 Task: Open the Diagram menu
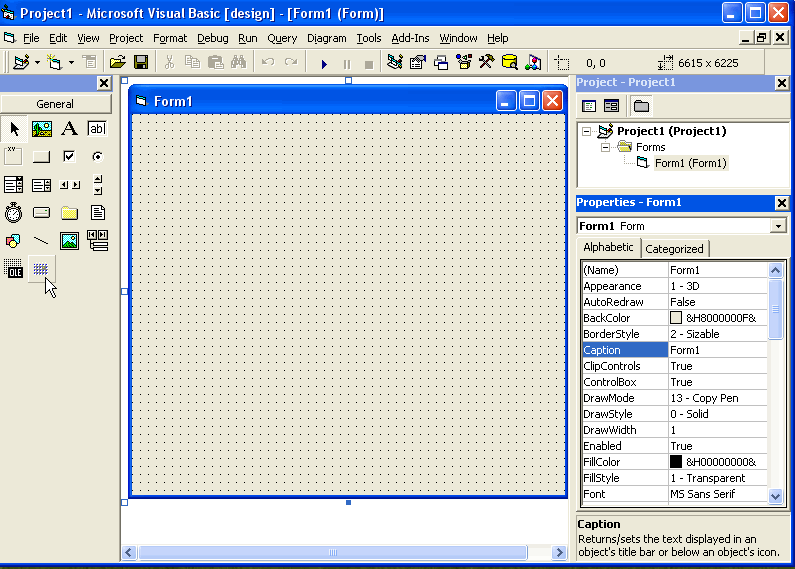click(327, 38)
